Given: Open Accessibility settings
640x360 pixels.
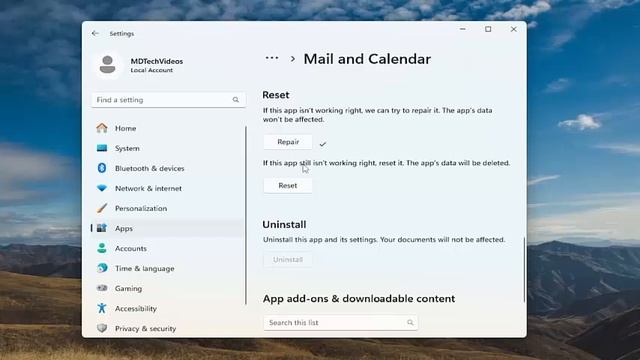Looking at the screenshot, I should point(168,308).
